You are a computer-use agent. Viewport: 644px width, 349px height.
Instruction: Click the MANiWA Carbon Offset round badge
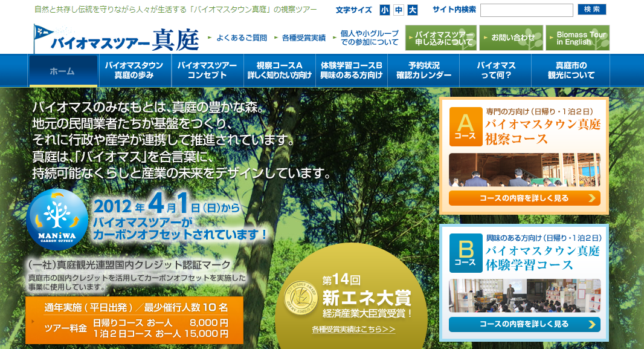(57, 220)
